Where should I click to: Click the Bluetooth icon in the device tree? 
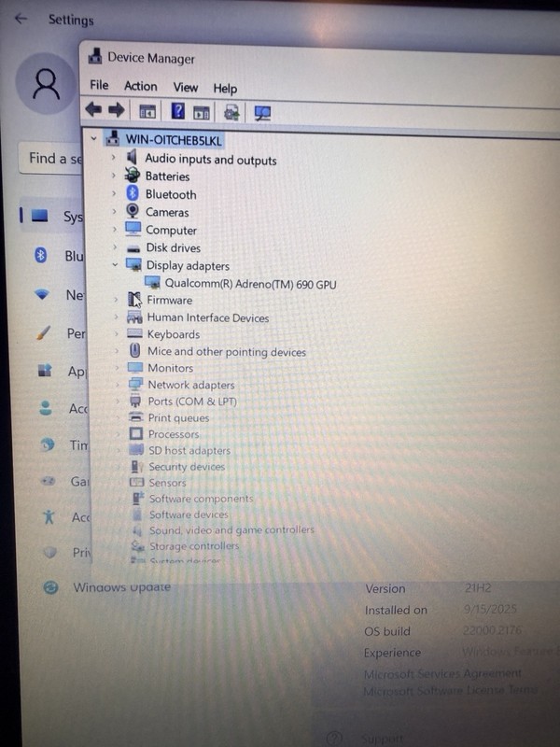(133, 193)
